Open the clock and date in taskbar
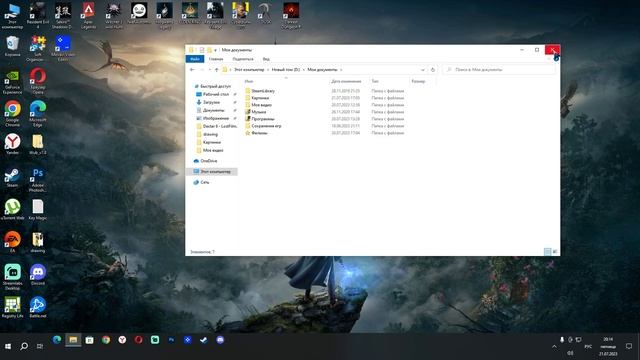 (x=608, y=346)
